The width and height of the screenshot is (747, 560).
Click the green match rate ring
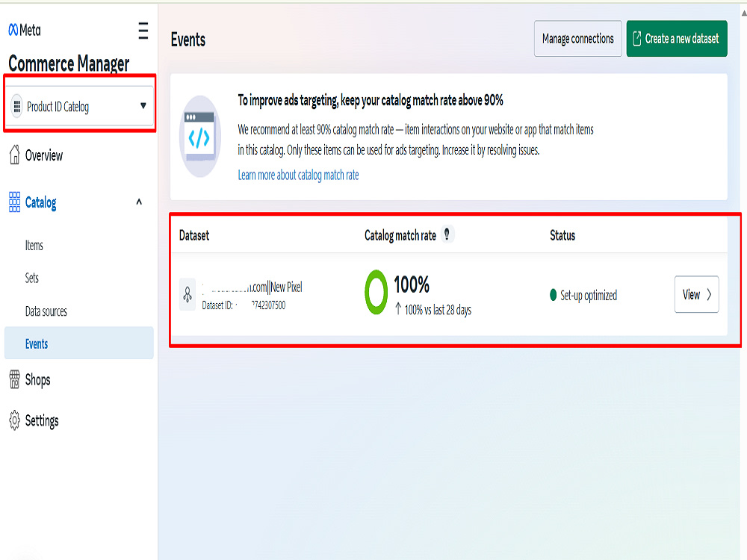click(x=376, y=292)
